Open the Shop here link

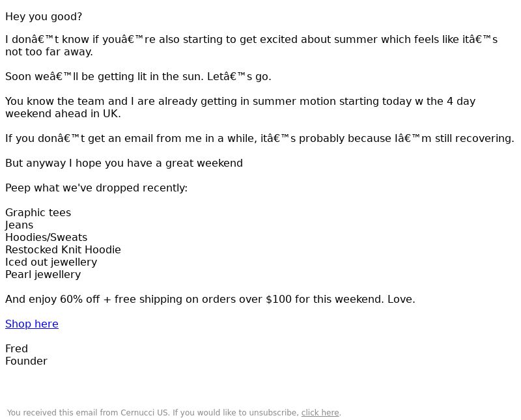(x=32, y=324)
